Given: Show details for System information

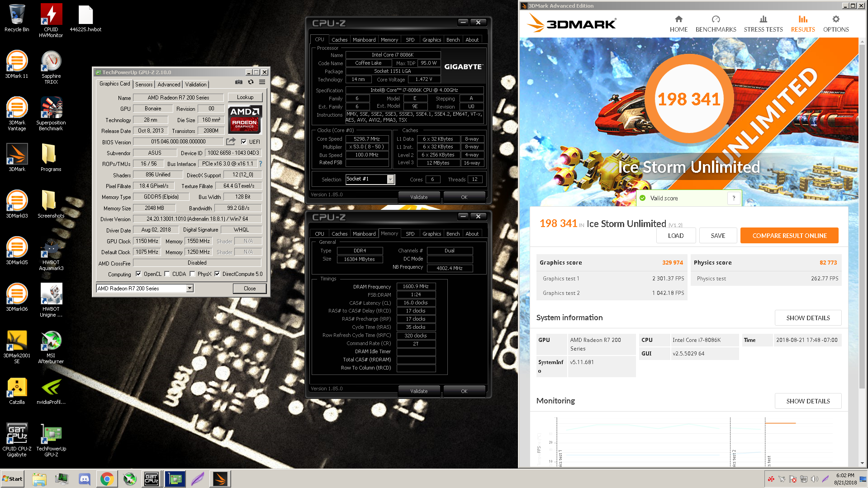Looking at the screenshot, I should [808, 318].
